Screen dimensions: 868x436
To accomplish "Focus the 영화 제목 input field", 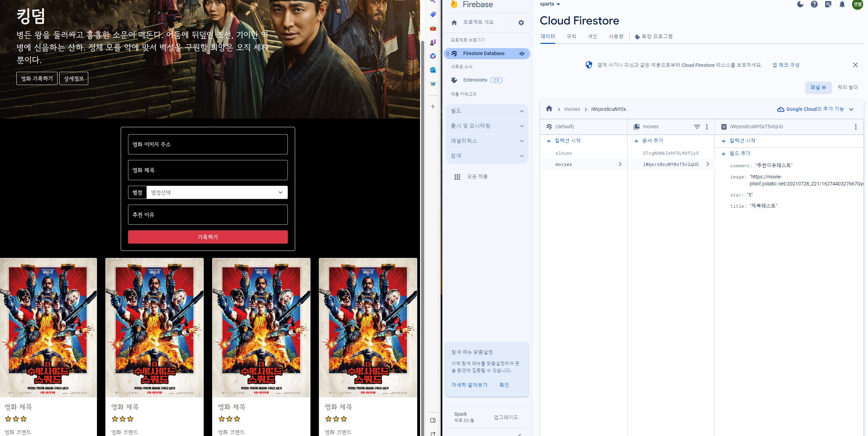I will pyautogui.click(x=208, y=170).
